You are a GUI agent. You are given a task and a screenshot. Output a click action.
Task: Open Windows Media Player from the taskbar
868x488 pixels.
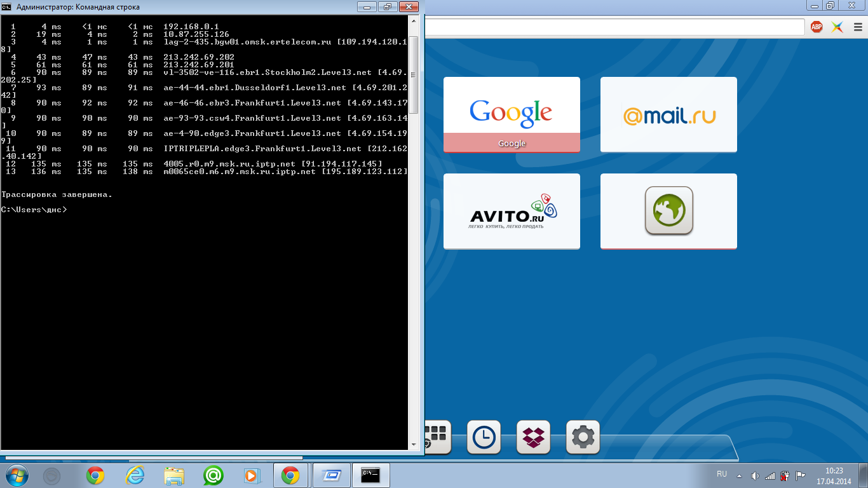pos(252,475)
